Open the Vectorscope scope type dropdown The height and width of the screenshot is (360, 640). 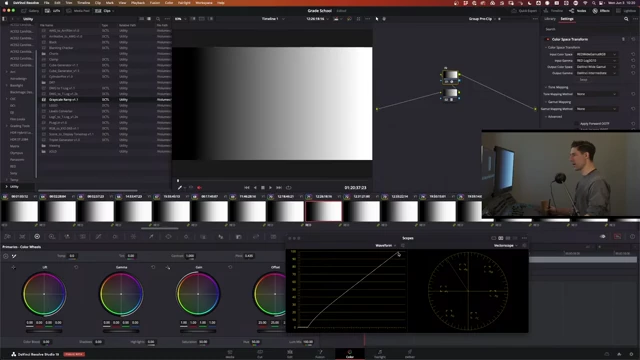tap(506, 246)
